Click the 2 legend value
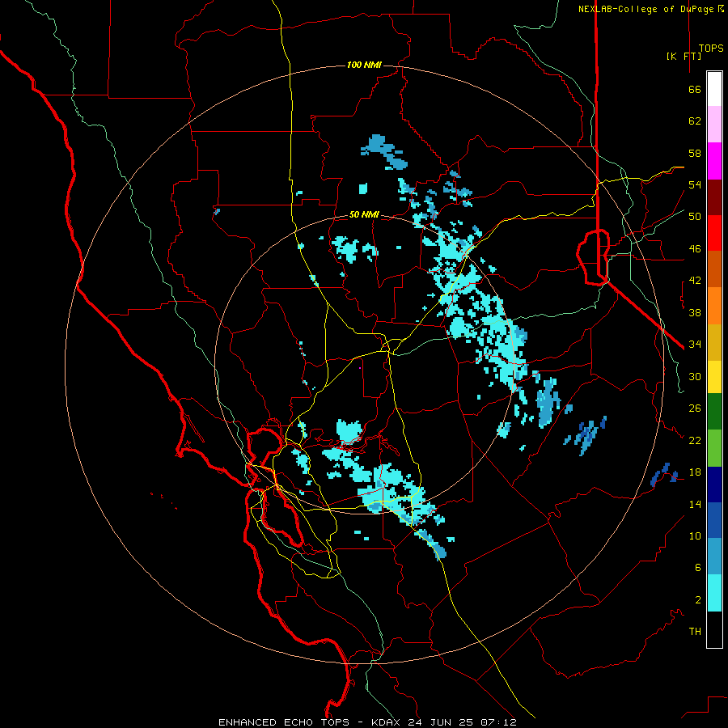 (698, 600)
